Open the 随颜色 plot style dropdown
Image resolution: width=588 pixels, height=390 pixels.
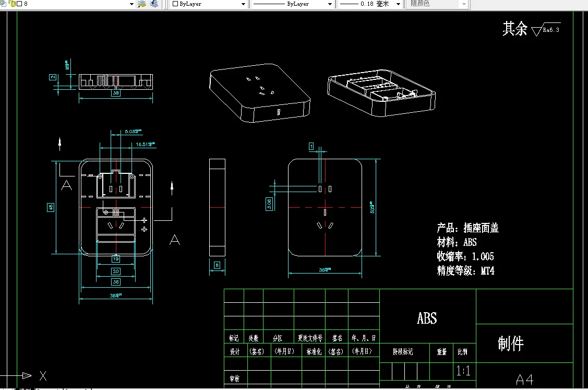(x=464, y=4)
